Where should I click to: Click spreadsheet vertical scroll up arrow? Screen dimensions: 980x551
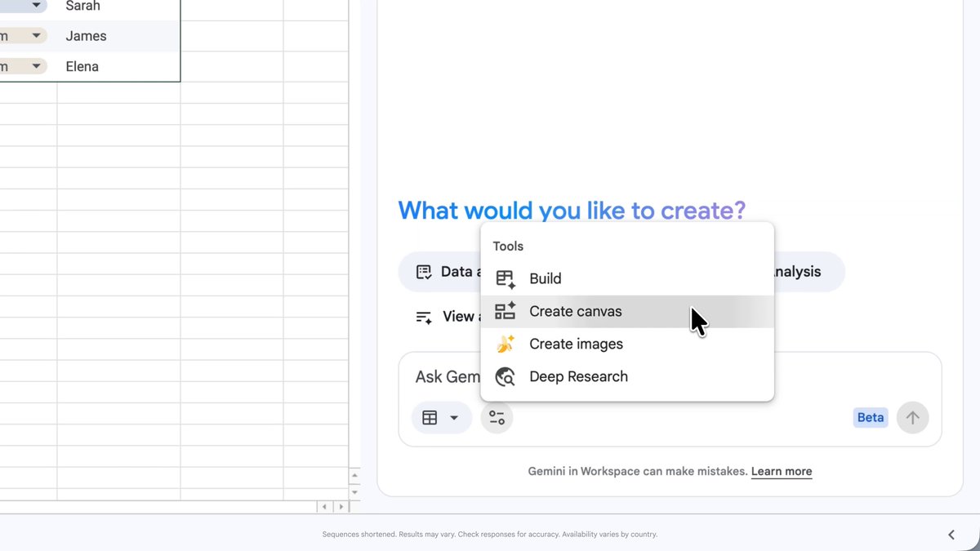(x=354, y=474)
